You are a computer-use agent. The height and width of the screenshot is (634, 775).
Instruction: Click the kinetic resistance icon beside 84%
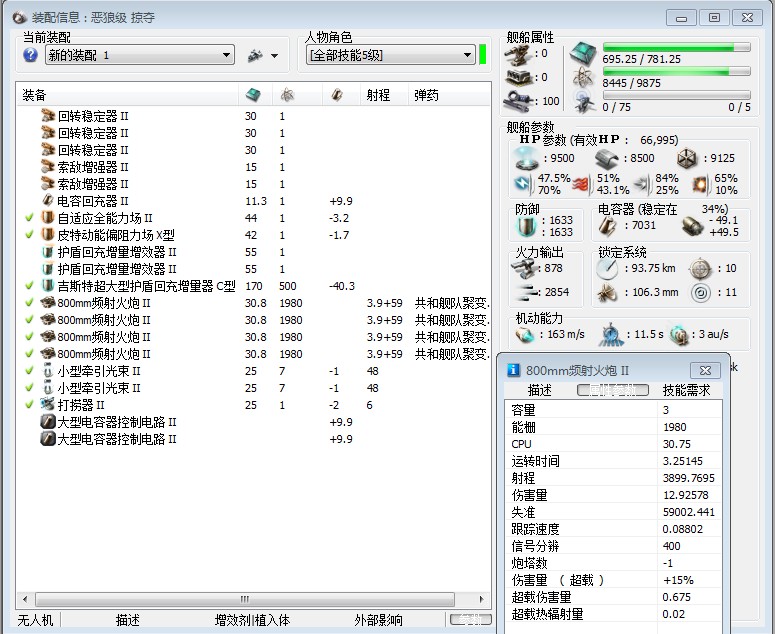pyautogui.click(x=643, y=184)
